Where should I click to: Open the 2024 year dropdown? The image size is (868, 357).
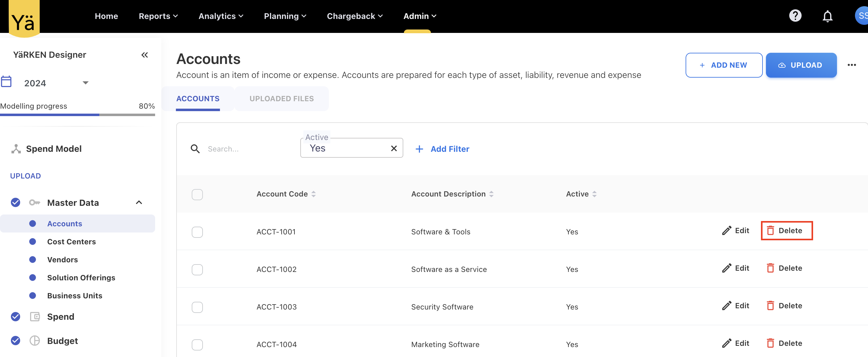point(86,83)
